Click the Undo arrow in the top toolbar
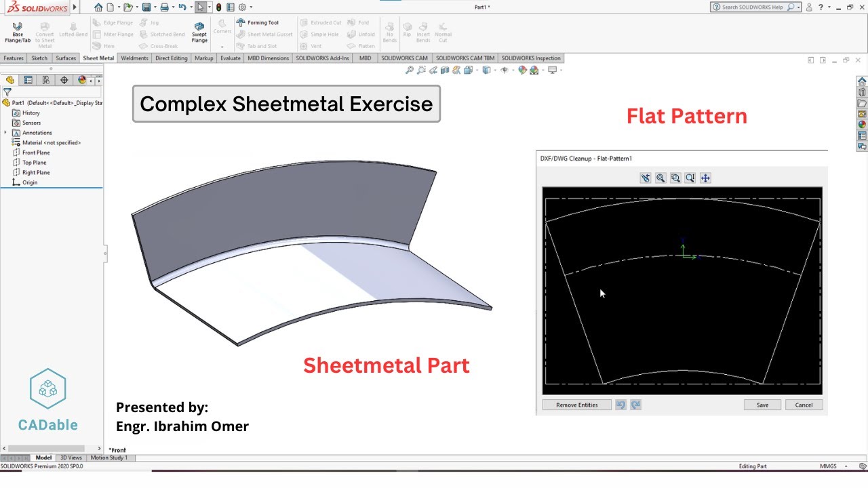 pyautogui.click(x=182, y=7)
